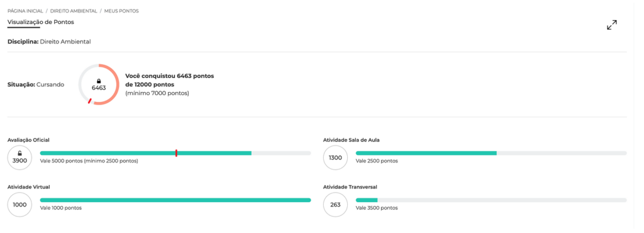
Task: Click the Atividade Transversal progress bar
Action: pos(491,200)
